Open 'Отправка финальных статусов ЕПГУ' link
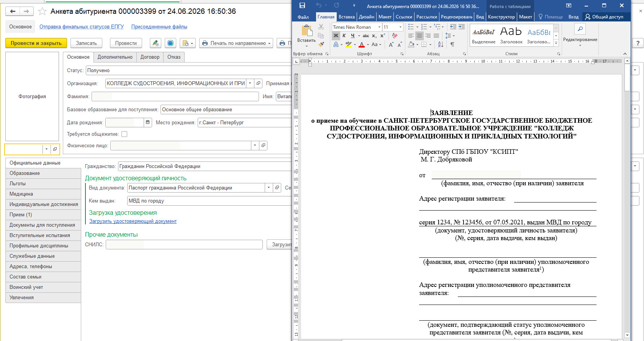 coord(82,27)
